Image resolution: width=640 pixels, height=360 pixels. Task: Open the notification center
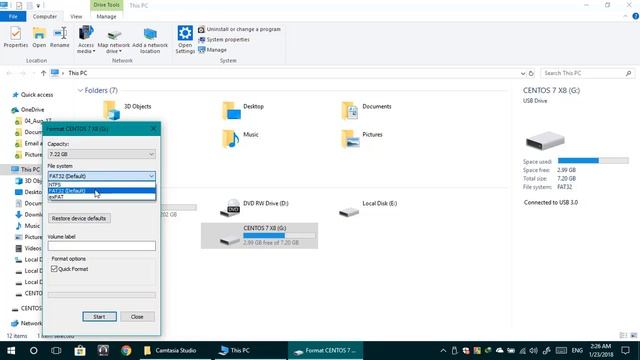tap(625, 351)
